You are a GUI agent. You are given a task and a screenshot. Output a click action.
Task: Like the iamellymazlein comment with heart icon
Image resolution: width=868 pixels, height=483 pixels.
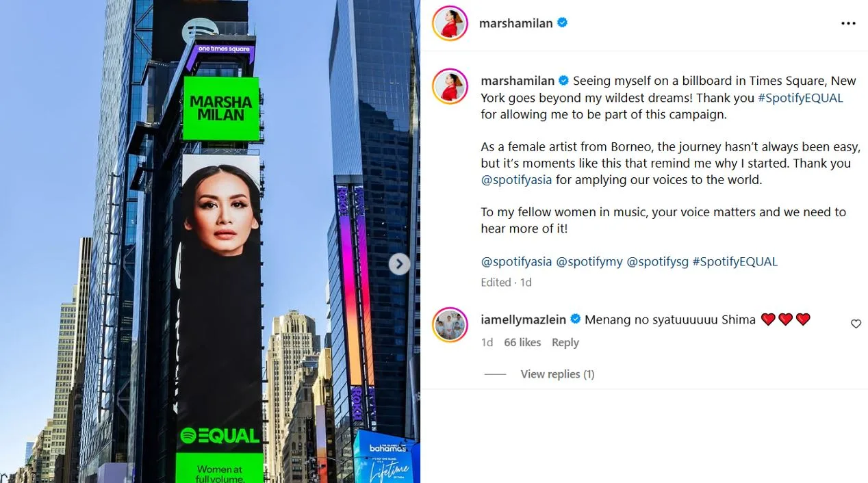856,324
